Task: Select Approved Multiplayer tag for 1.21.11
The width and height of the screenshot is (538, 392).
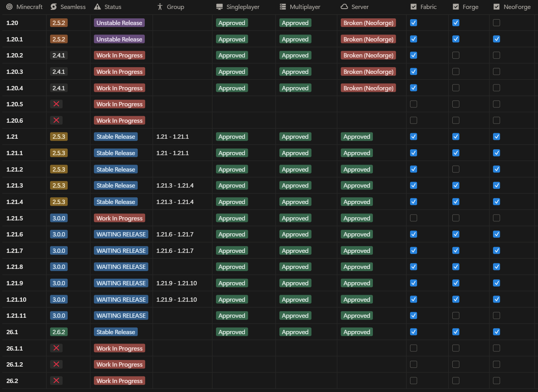Action: 295,315
